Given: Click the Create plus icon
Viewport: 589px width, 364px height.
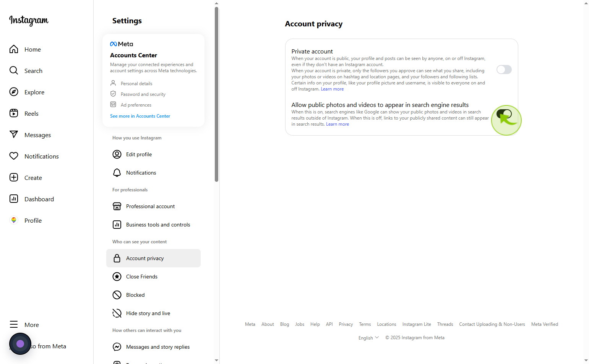Looking at the screenshot, I should pos(14,178).
